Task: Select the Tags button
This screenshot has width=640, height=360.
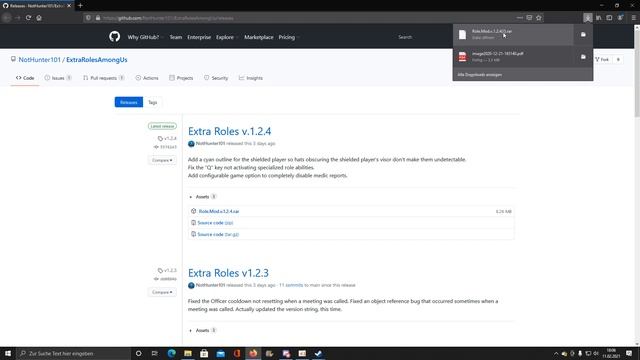Action: click(153, 102)
